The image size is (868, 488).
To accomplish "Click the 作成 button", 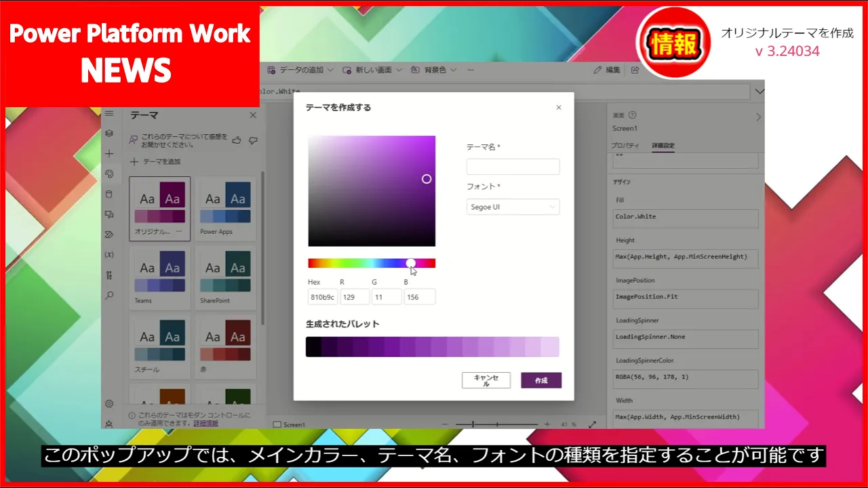I will coord(541,380).
